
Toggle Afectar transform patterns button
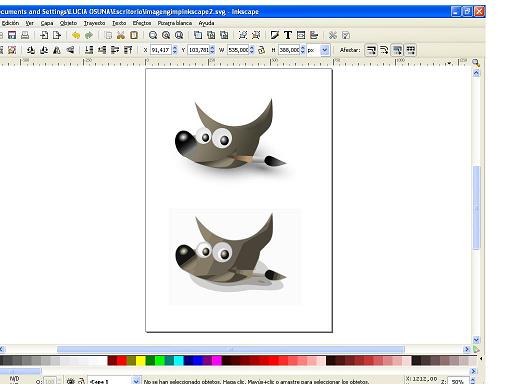[x=410, y=50]
